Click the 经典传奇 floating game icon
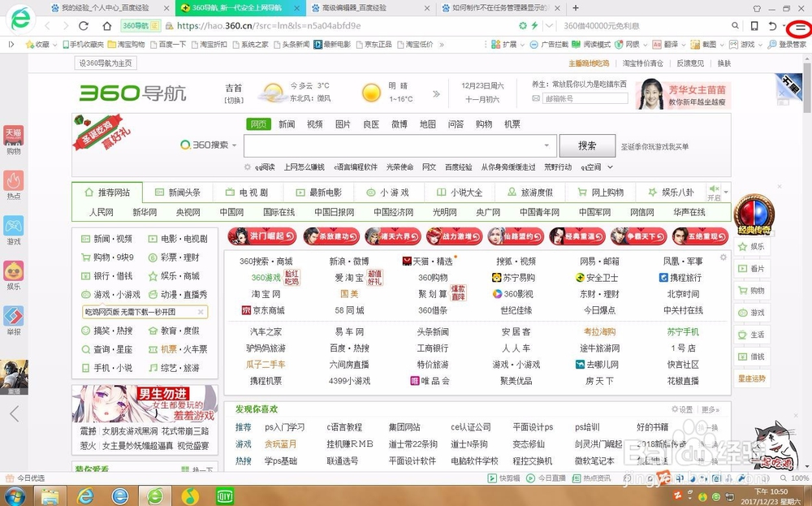 (x=754, y=214)
